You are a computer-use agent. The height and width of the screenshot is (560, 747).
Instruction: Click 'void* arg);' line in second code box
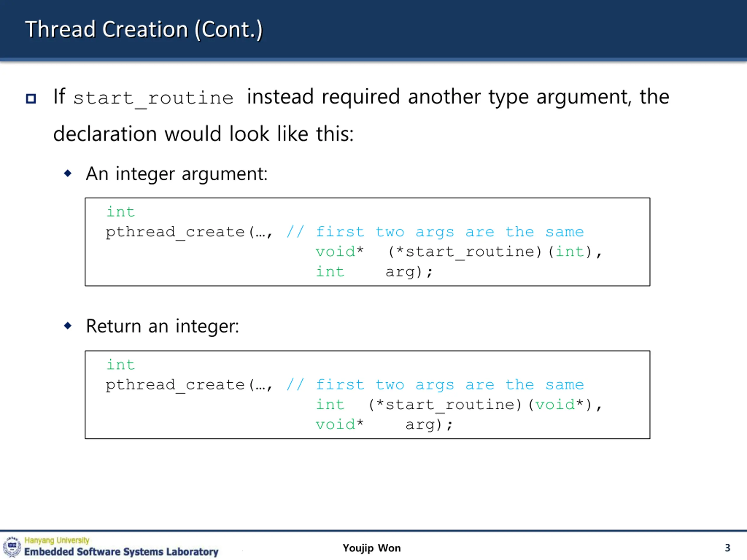[x=384, y=425]
